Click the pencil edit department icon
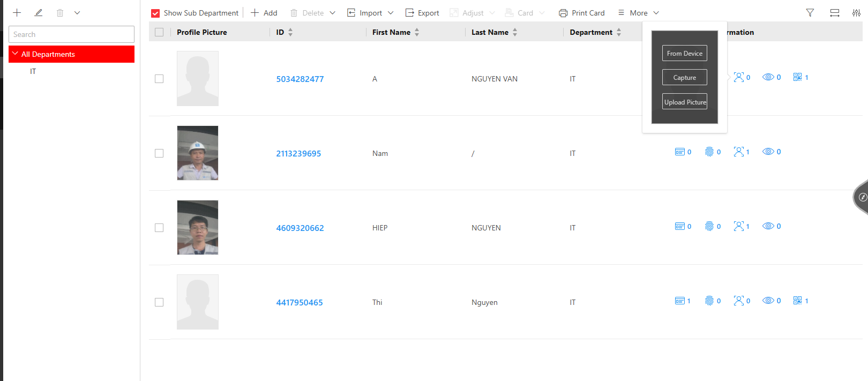Screen dimensions: 868x381 [x=39, y=12]
